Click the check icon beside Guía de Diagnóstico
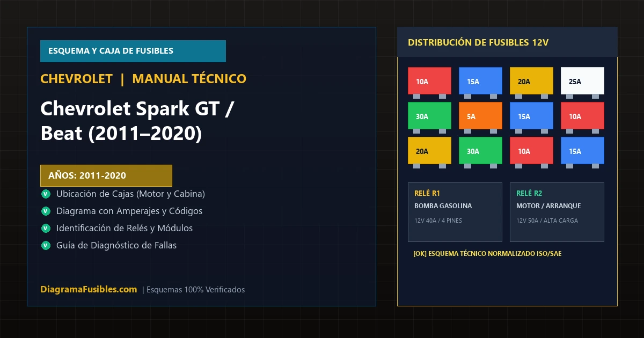This screenshot has width=644, height=338. click(x=46, y=245)
